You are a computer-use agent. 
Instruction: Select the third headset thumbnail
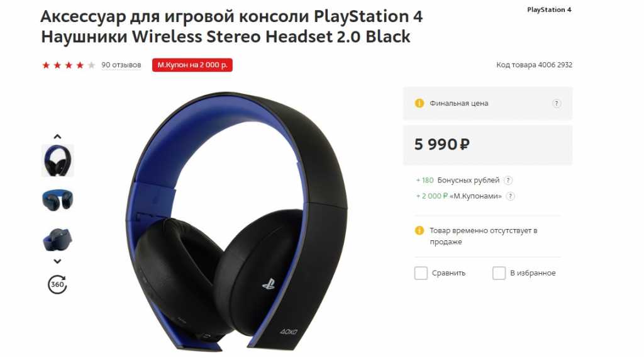pos(57,239)
